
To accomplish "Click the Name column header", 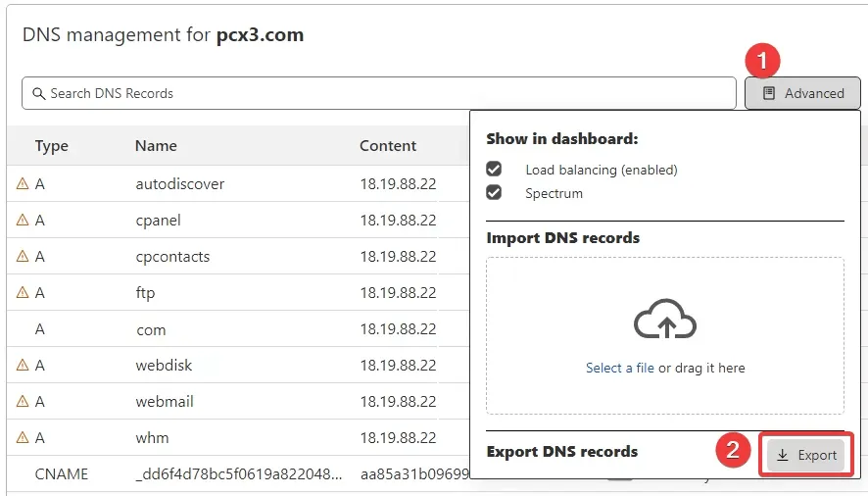I will coord(156,146).
